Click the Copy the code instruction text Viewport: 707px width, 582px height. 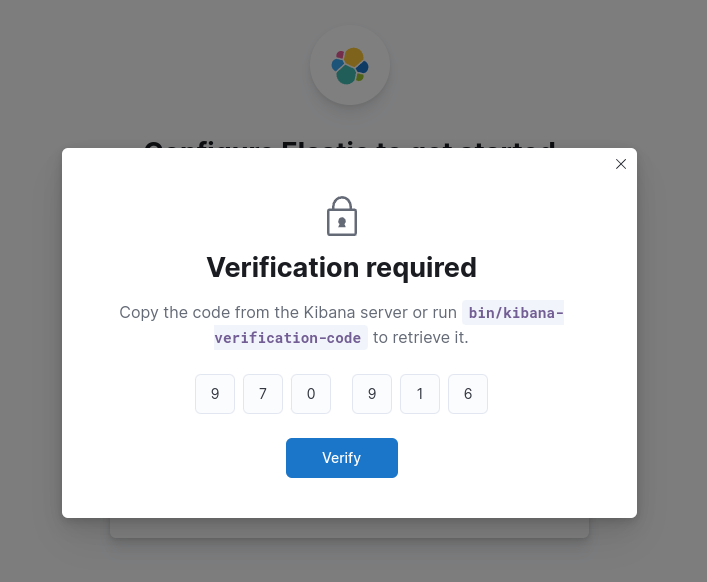287,313
